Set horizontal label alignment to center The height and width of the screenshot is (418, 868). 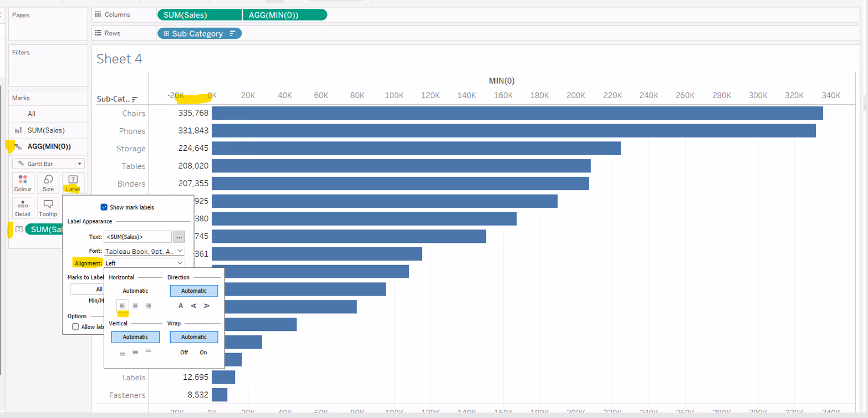[135, 306]
